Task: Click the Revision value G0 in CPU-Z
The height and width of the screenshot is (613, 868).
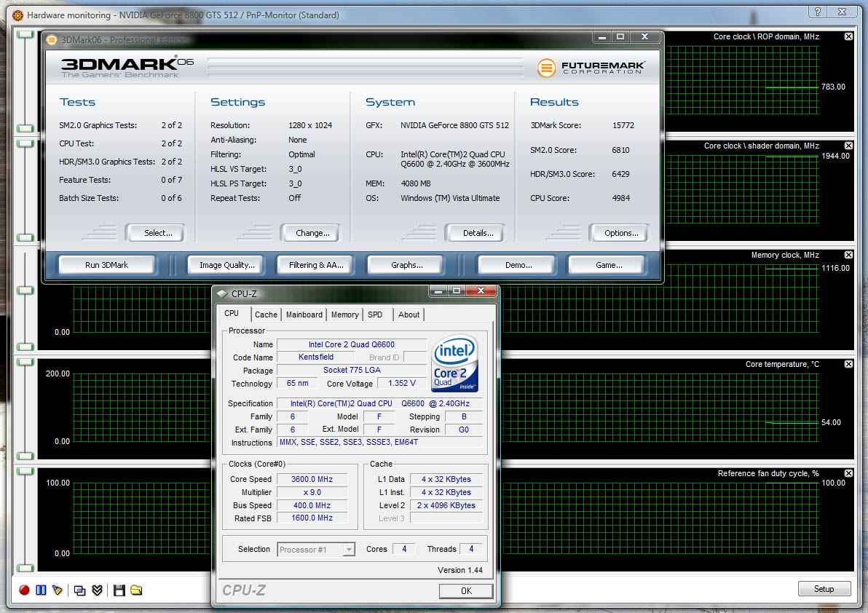Action: (x=463, y=430)
